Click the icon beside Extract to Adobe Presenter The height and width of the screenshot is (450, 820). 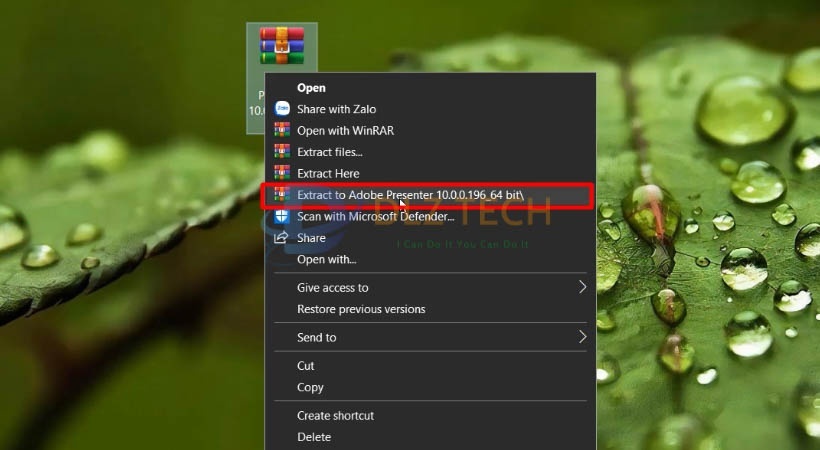click(x=282, y=195)
